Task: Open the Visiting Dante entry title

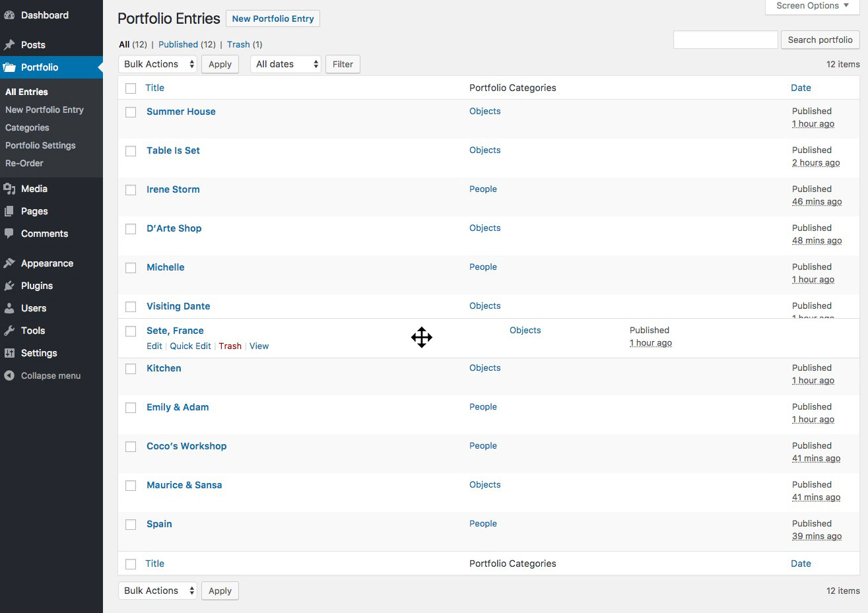Action: coord(178,306)
